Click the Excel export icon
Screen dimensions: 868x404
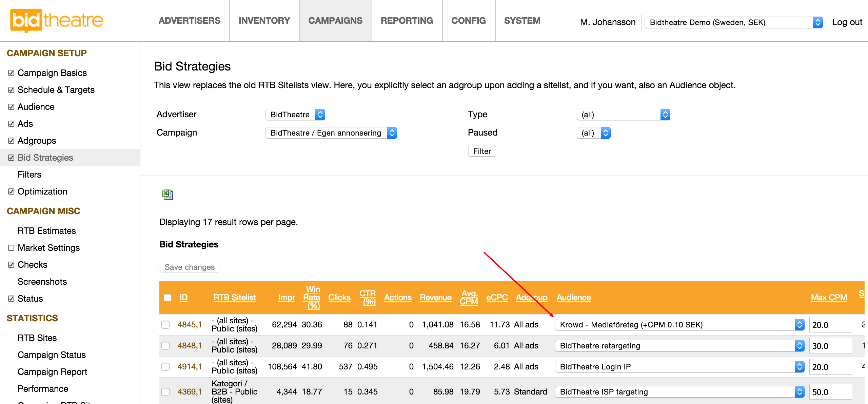click(x=167, y=194)
